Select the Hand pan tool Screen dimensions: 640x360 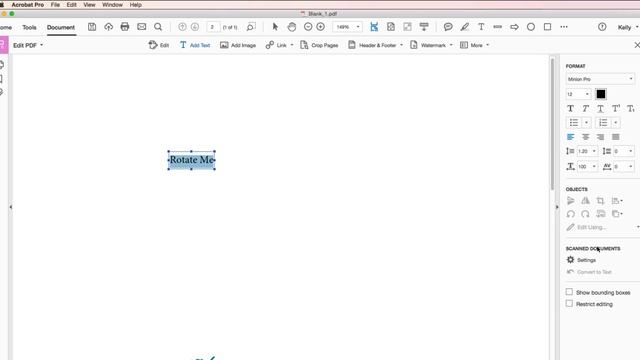pyautogui.click(x=291, y=27)
